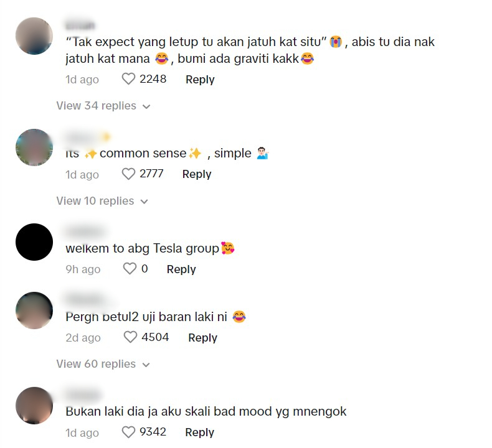Viewport: 492px width, 448px height.
Task: Like the comment with 2248 likes
Action: 128,78
